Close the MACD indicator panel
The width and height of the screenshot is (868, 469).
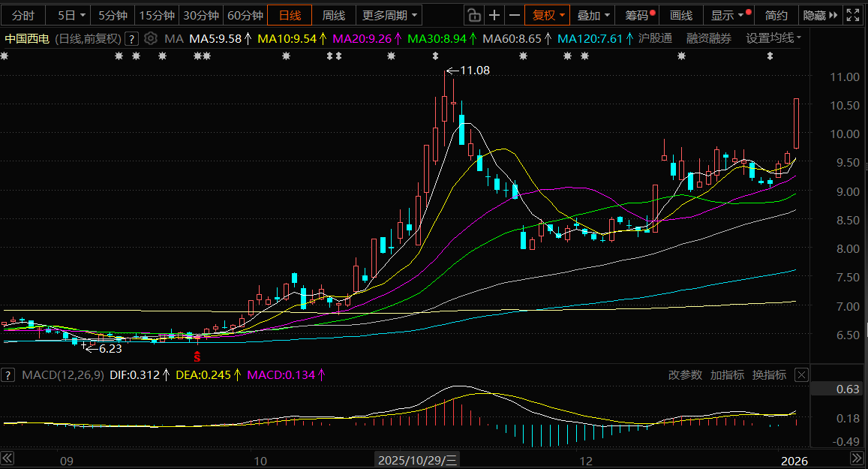coord(801,374)
